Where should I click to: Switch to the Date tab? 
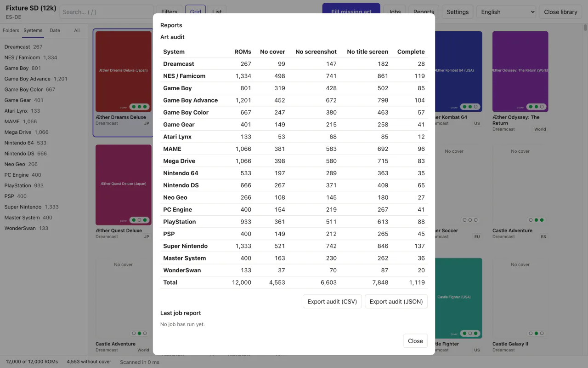[x=55, y=30]
